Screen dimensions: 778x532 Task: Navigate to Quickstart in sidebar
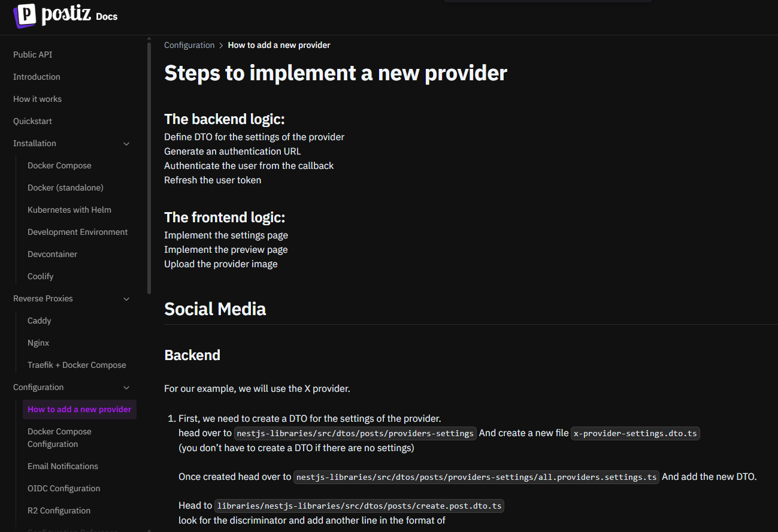(32, 121)
